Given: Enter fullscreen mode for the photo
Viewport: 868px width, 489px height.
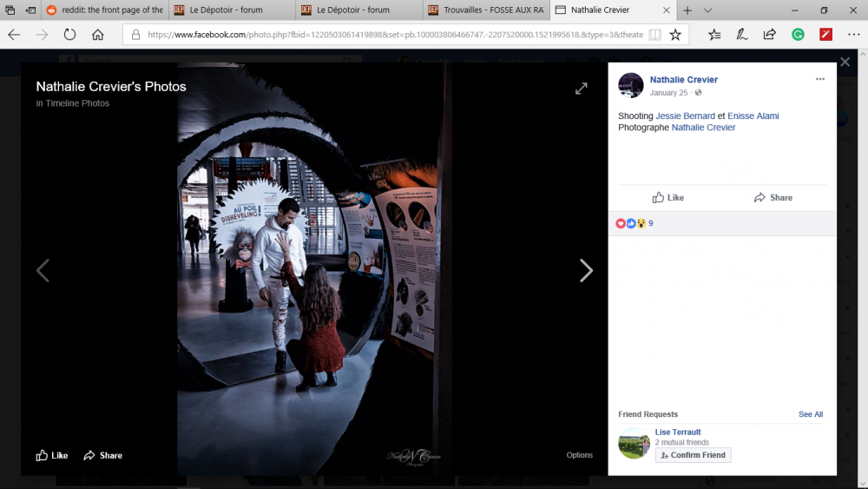Looking at the screenshot, I should pyautogui.click(x=582, y=89).
